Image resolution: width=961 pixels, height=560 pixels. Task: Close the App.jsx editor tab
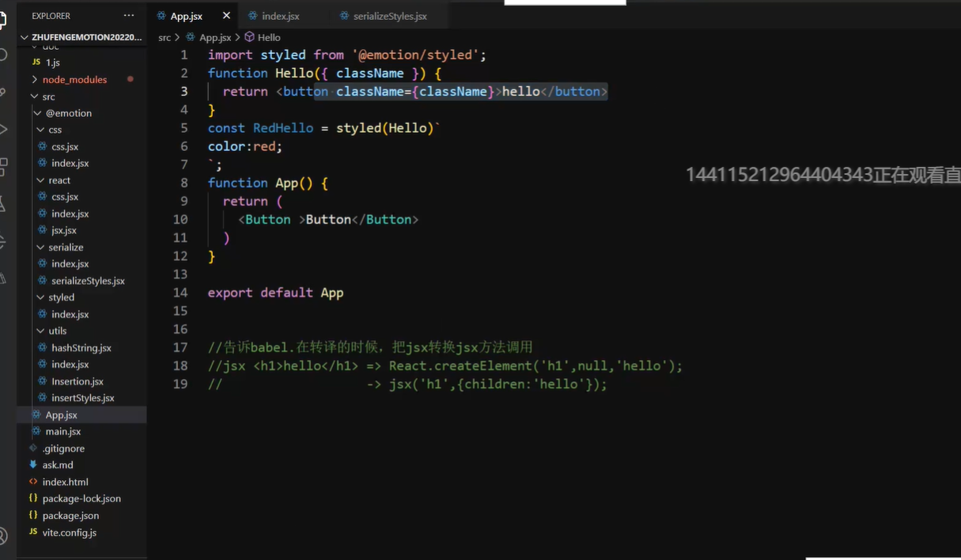(226, 16)
